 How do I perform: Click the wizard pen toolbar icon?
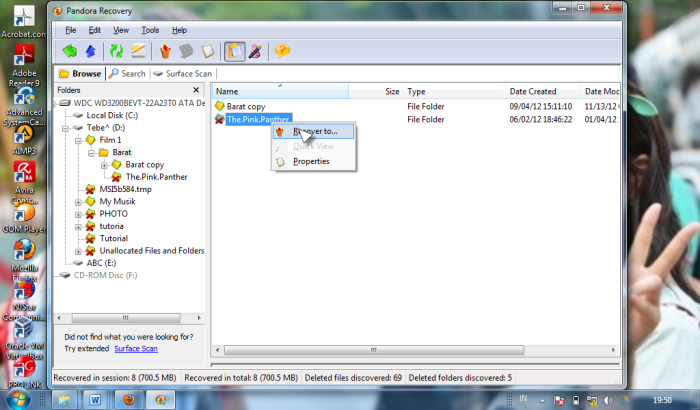click(255, 51)
